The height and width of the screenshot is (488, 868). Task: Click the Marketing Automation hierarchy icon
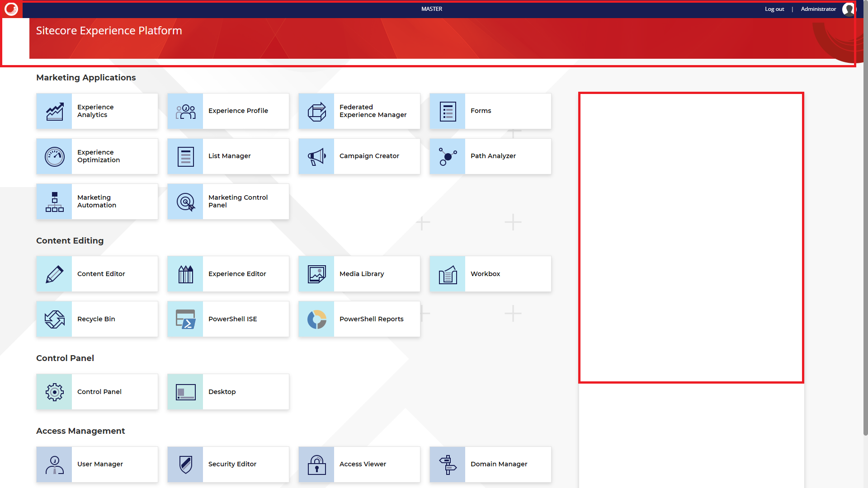pyautogui.click(x=54, y=202)
